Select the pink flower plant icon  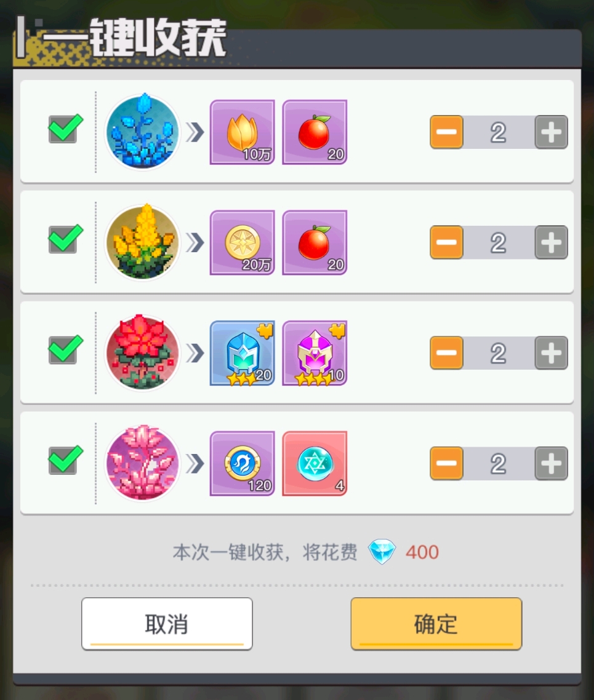pyautogui.click(x=142, y=463)
